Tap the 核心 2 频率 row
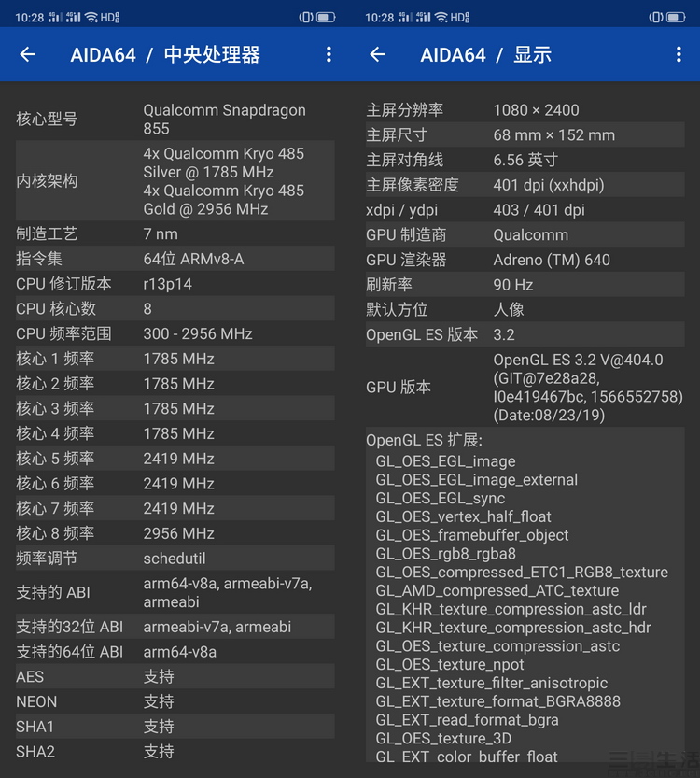700x778 pixels. point(175,384)
